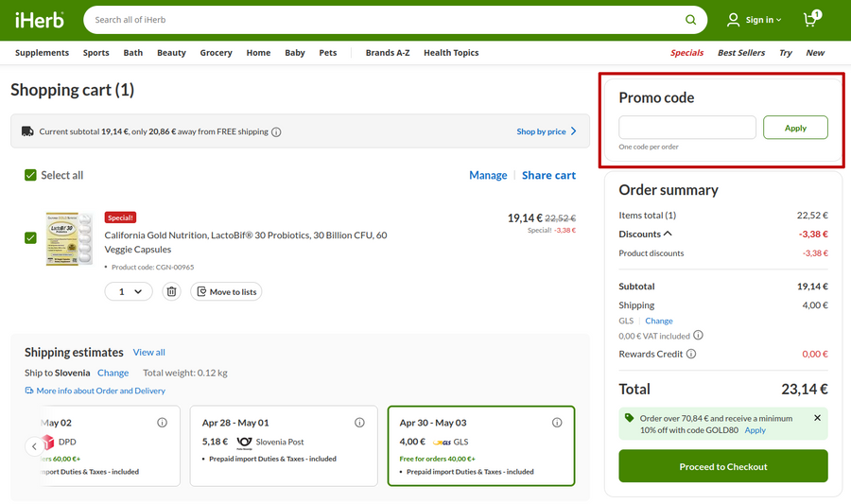Click info icon next to FREE shipping
Viewport: 851px width, 504px height.
pos(276,132)
